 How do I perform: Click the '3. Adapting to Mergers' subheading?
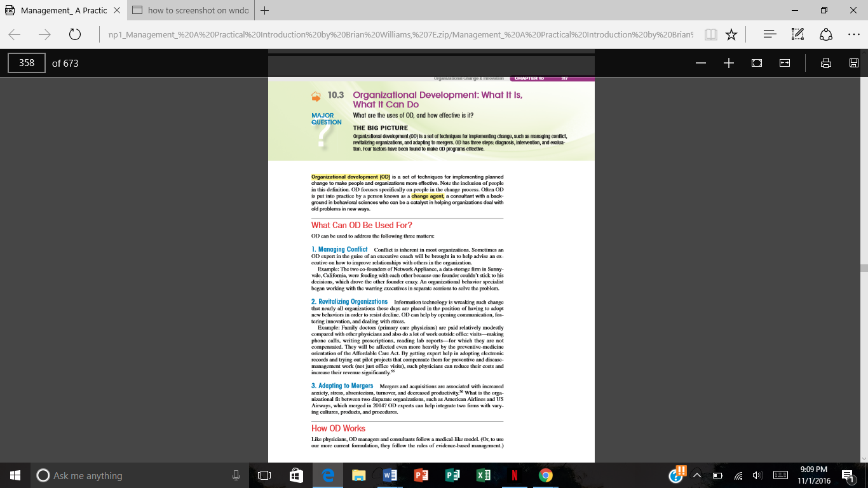[x=342, y=386]
